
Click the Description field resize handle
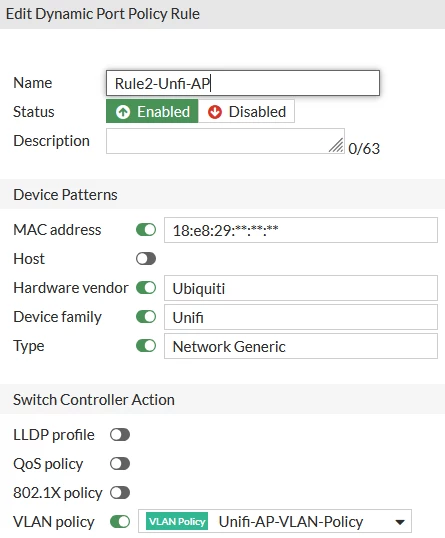336,145
